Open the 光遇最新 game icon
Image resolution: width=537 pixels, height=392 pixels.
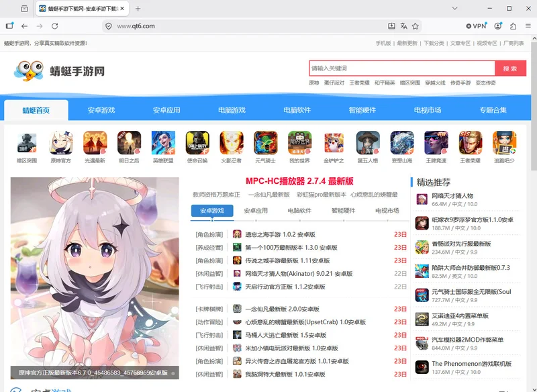[95, 143]
